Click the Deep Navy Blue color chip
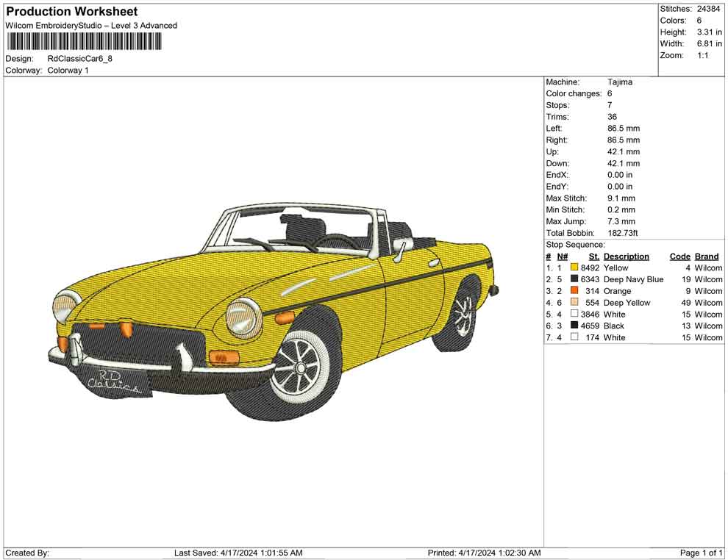Image resolution: width=728 pixels, height=560 pixels. point(575,279)
